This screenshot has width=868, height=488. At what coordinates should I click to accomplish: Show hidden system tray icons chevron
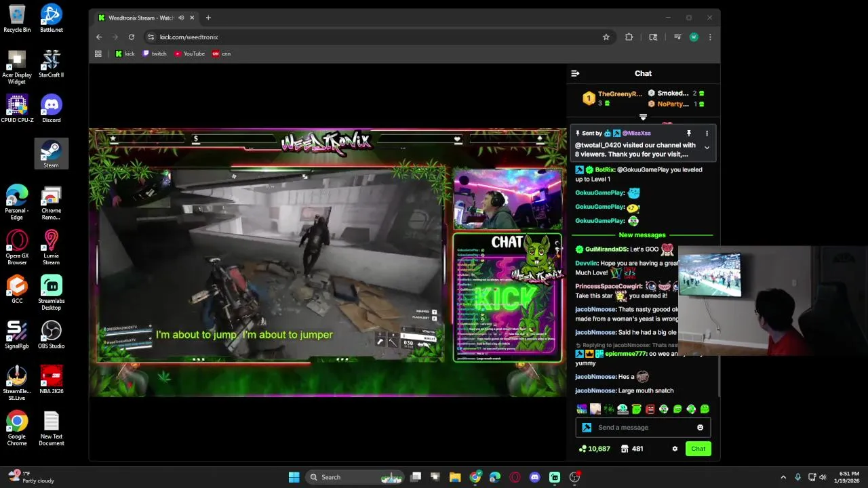click(x=783, y=477)
